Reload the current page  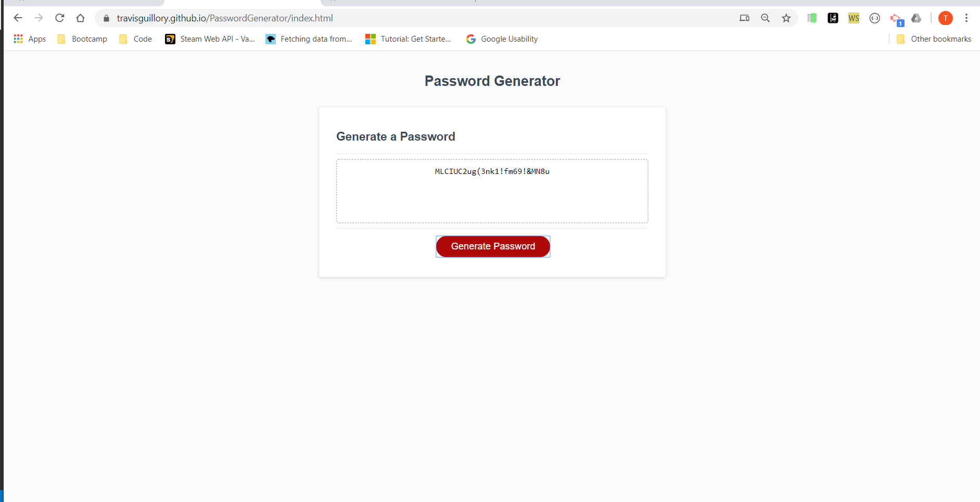(x=60, y=18)
